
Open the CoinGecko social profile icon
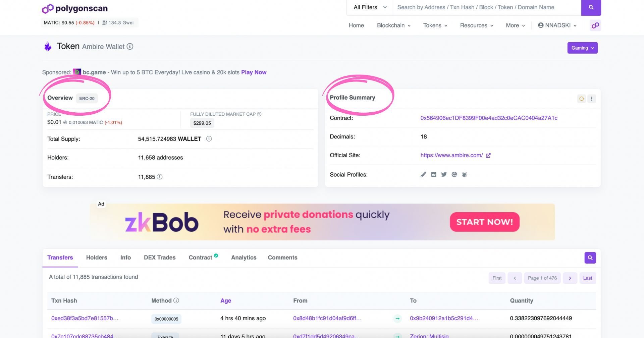(x=465, y=174)
